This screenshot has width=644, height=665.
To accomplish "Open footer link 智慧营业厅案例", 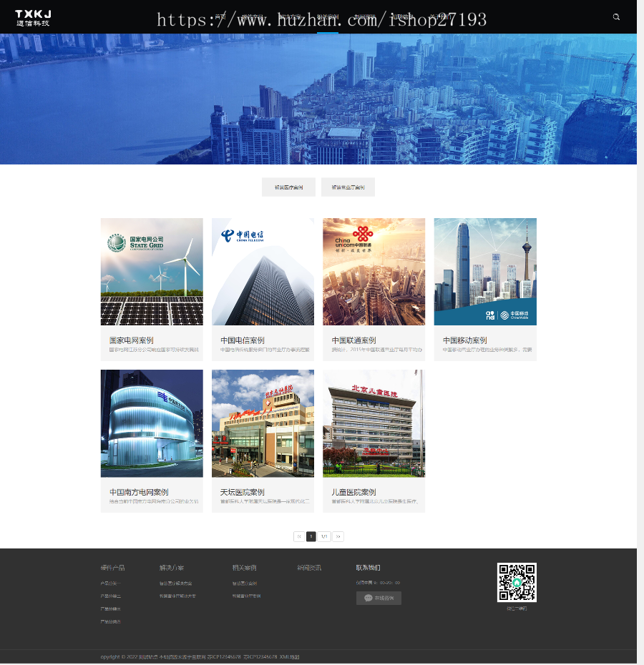I will 246,596.
